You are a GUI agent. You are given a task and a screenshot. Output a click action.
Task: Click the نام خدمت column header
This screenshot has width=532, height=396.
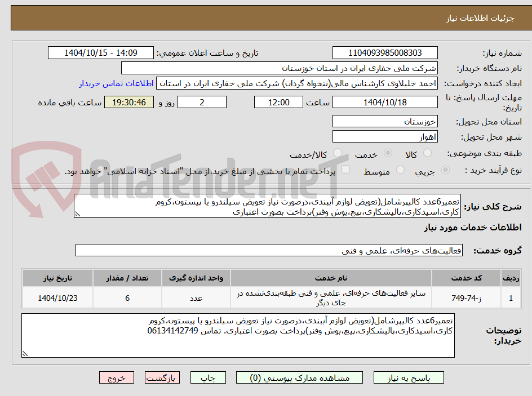click(331, 278)
